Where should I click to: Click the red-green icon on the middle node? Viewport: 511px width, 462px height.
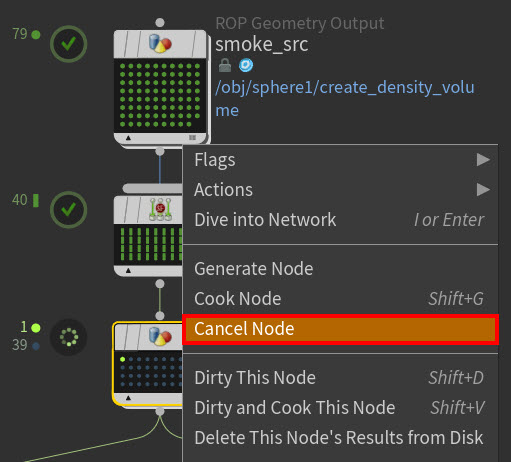pos(160,209)
